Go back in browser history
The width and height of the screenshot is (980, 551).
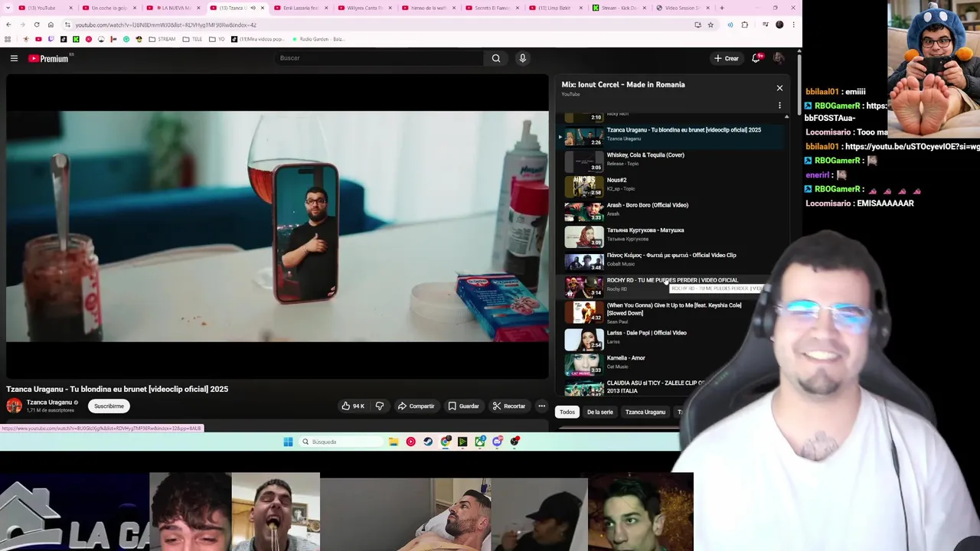click(x=8, y=24)
